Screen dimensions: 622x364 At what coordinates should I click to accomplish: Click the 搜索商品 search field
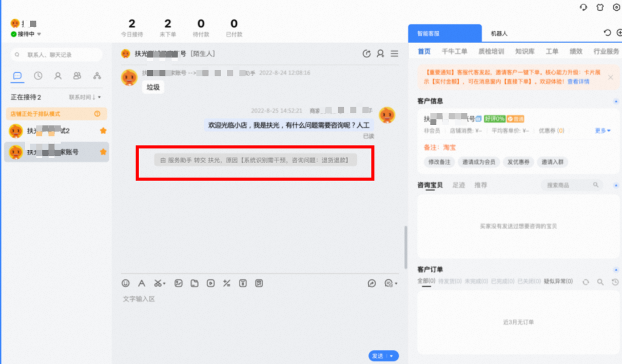[x=572, y=185]
